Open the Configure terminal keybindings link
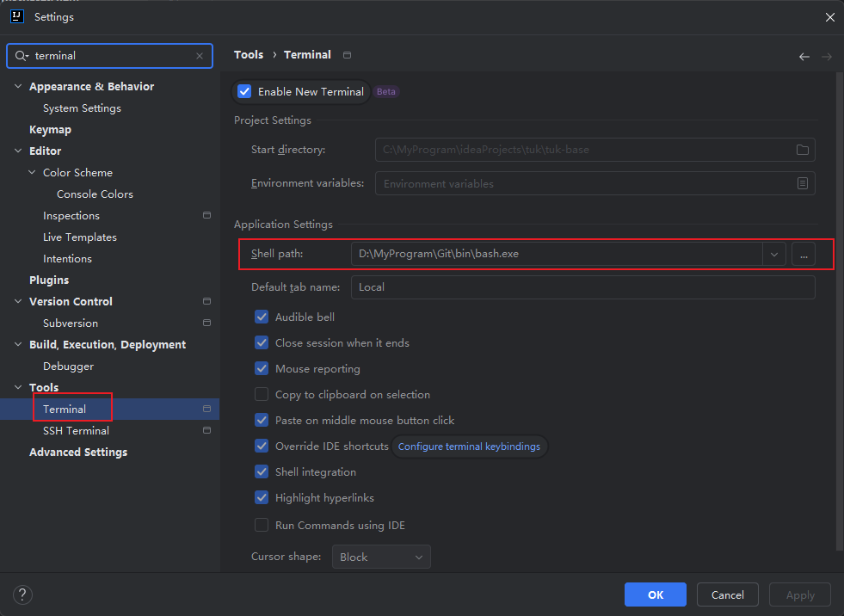Viewport: 844px width, 616px height. point(469,447)
